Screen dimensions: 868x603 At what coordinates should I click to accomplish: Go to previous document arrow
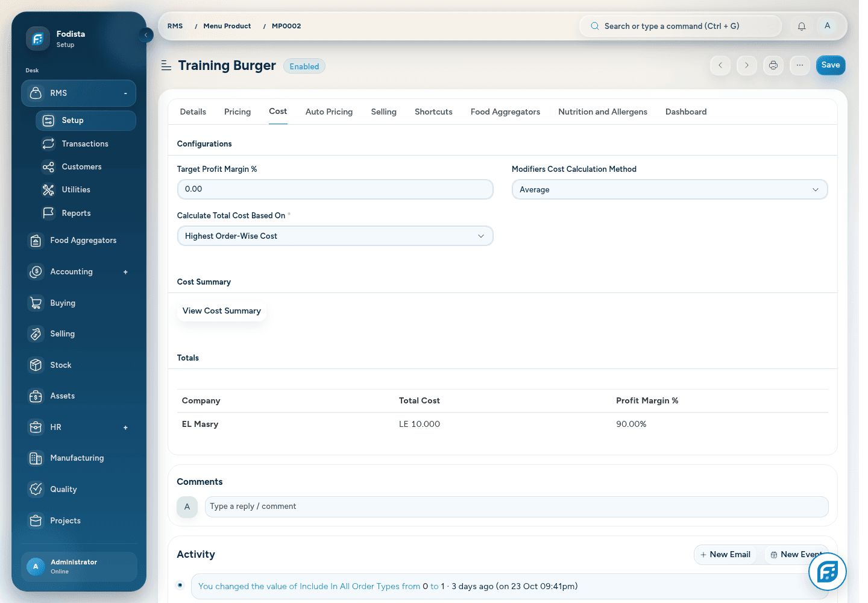(720, 65)
